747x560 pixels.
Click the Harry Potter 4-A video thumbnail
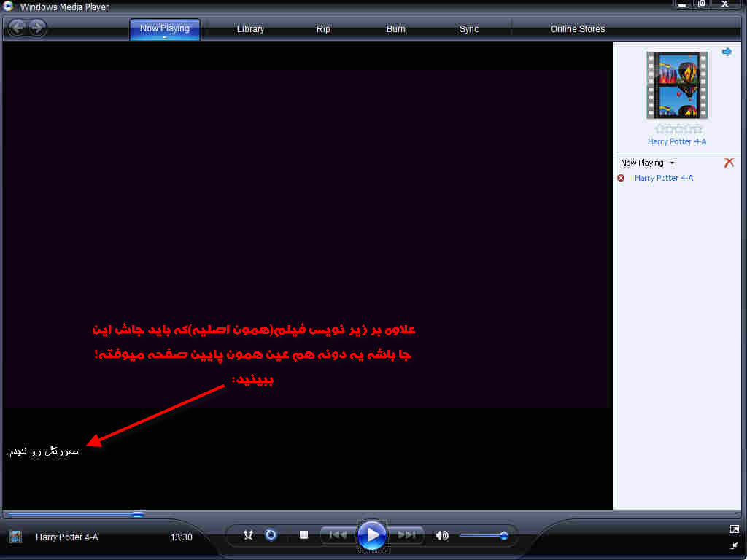[x=677, y=85]
